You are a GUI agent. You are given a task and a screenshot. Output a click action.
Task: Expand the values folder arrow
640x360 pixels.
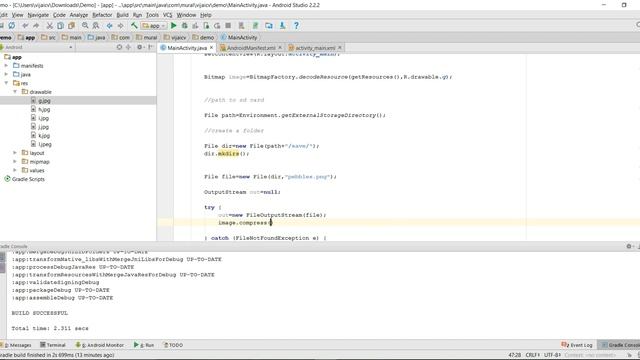(15, 170)
